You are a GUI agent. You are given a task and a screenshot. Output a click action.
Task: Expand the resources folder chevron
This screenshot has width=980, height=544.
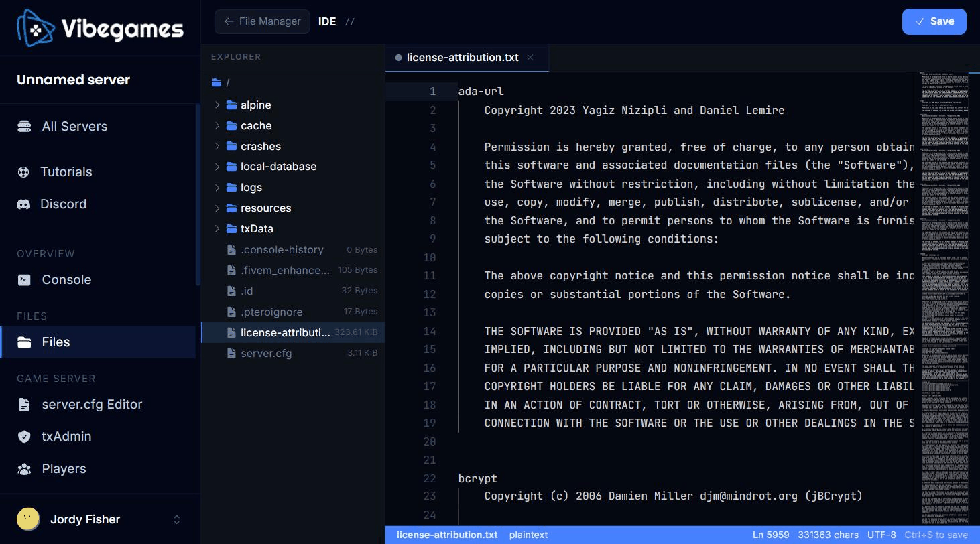click(x=217, y=208)
